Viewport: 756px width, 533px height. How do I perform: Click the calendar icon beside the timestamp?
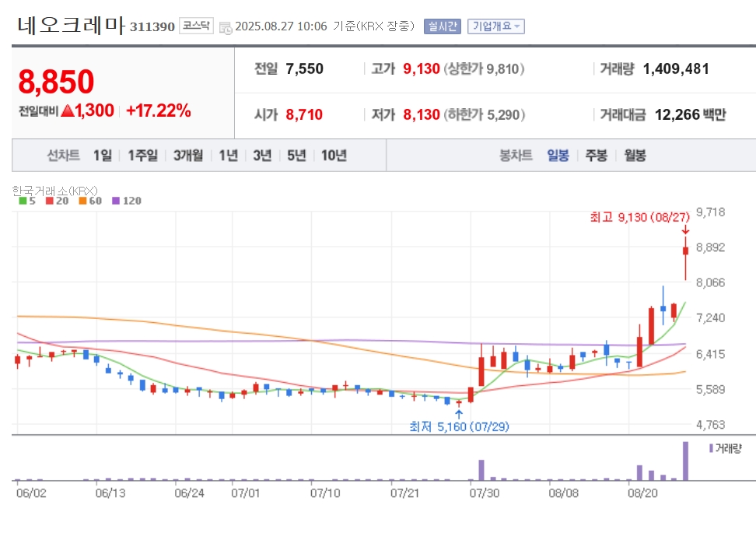click(x=226, y=27)
